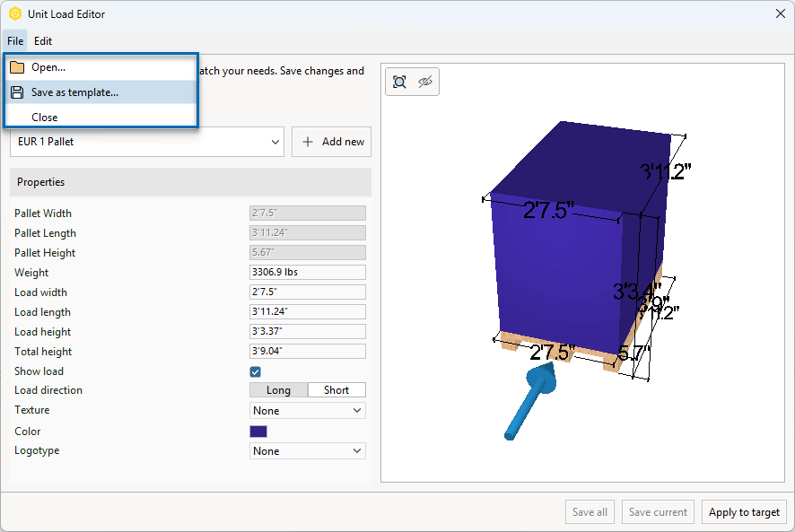795x532 pixels.
Task: Click the Properties section header
Action: tap(190, 182)
